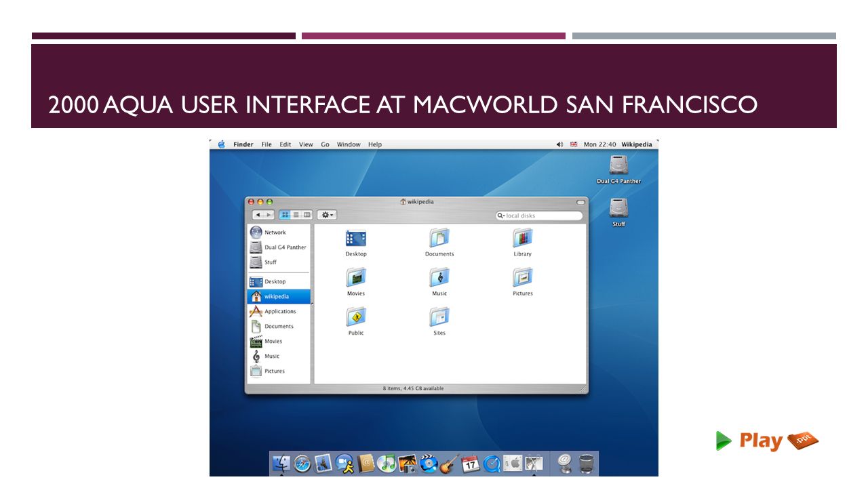Select the Documents folder in the main pane

(439, 242)
